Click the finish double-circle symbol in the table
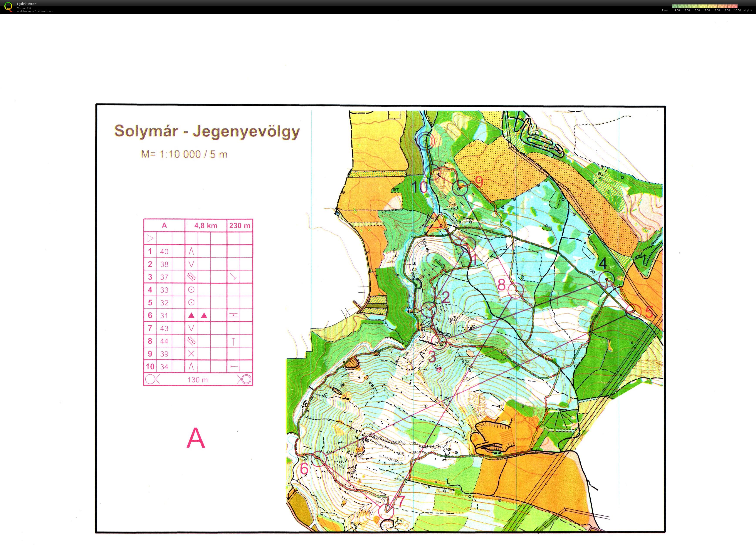The image size is (756, 545). tap(246, 380)
